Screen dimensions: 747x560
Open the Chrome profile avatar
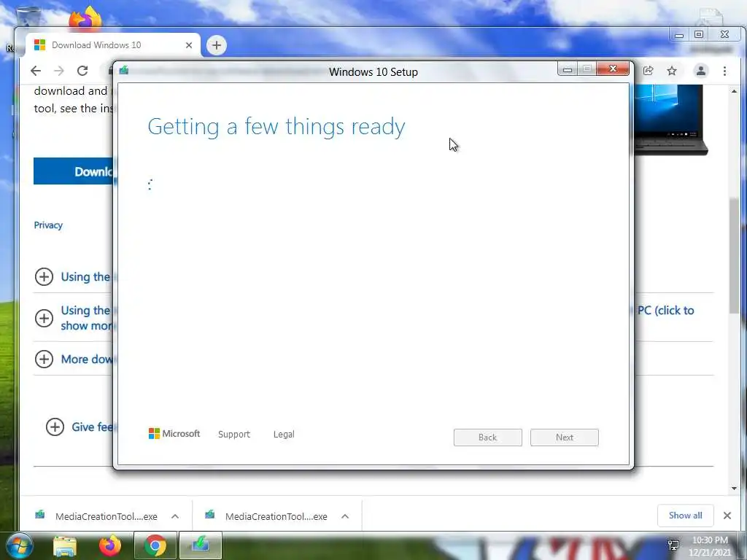click(x=701, y=71)
